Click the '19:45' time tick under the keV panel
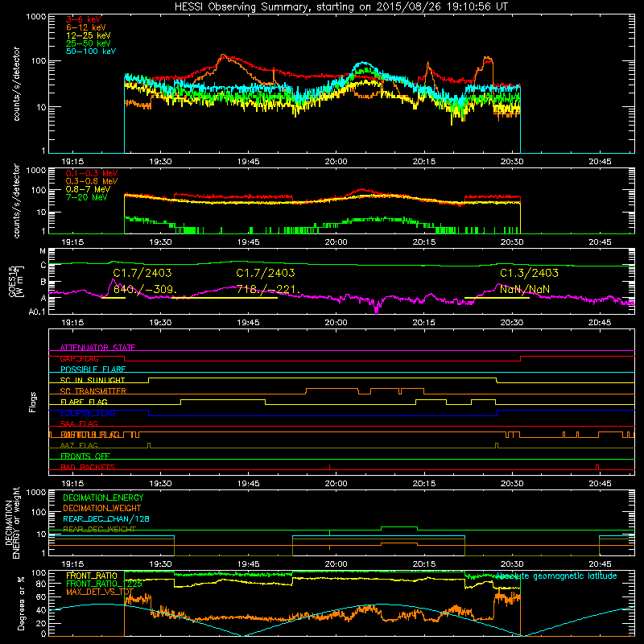 point(248,162)
